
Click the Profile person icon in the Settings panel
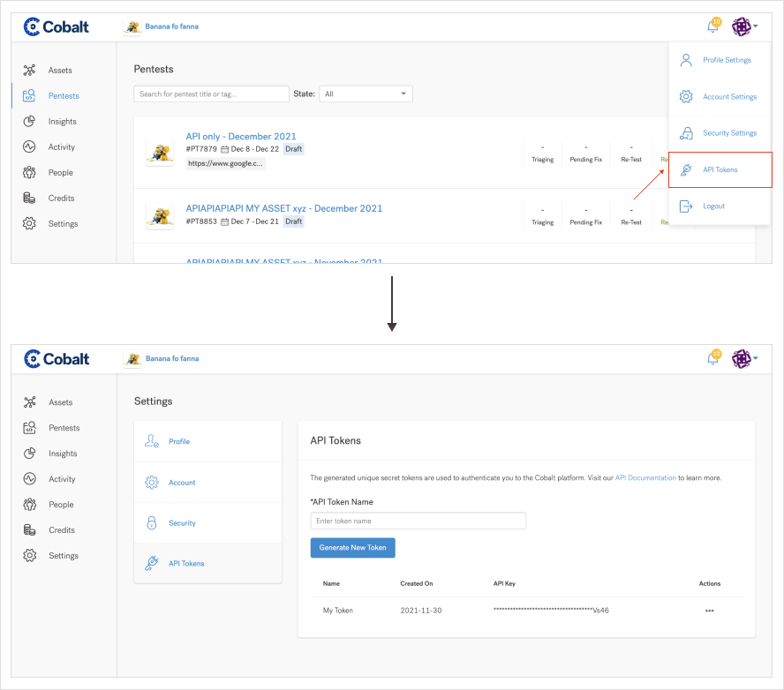(151, 441)
